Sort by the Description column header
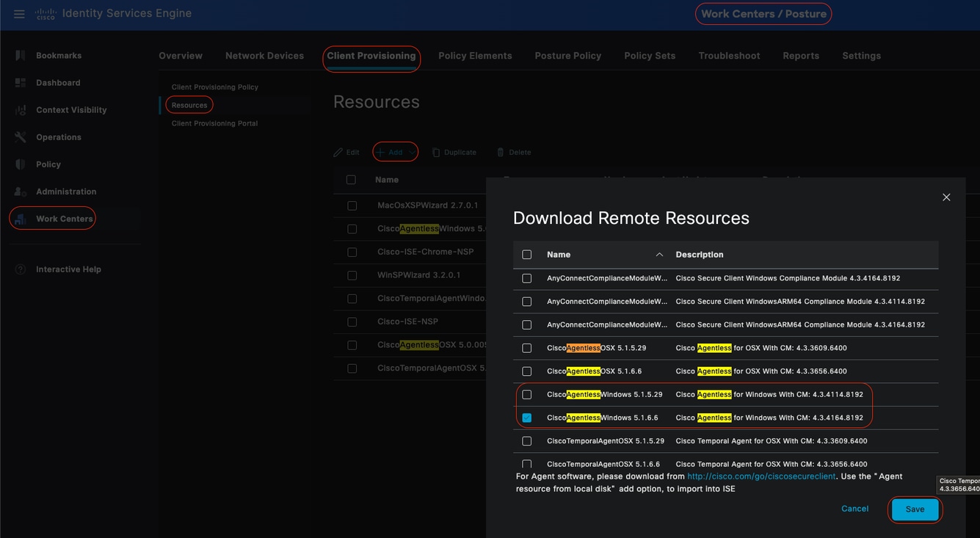980x538 pixels. [x=700, y=255]
